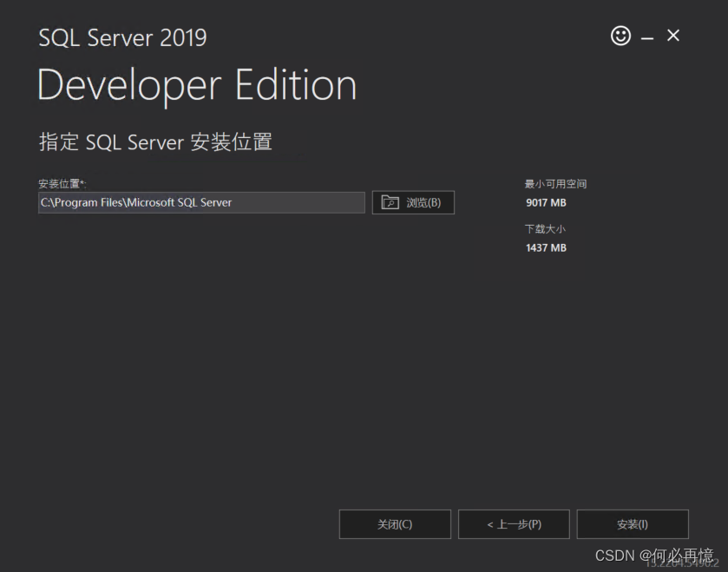Close the installer with the X icon
728x572 pixels.
coord(673,36)
